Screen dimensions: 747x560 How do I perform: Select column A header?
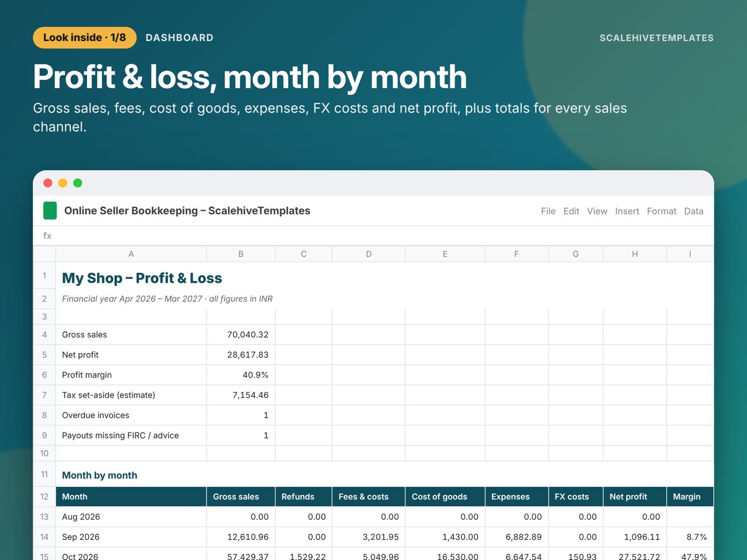tap(131, 254)
